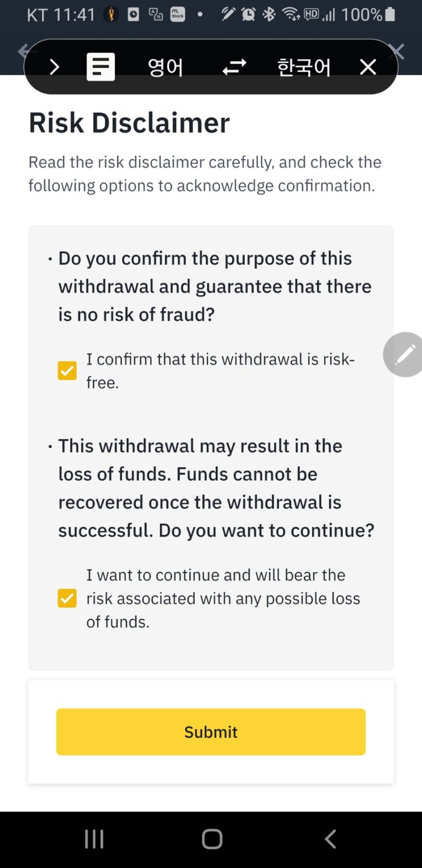This screenshot has height=868, width=422.
Task: Tap the Risk Disclaimer heading
Action: (129, 123)
